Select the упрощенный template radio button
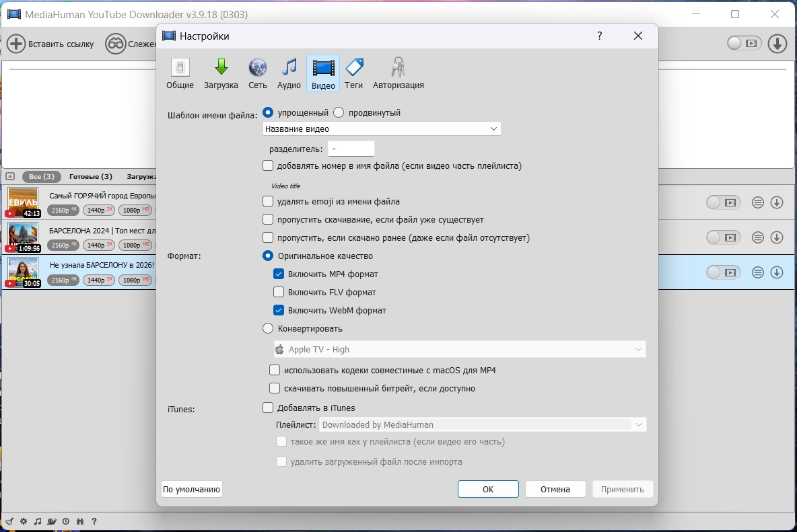 268,112
